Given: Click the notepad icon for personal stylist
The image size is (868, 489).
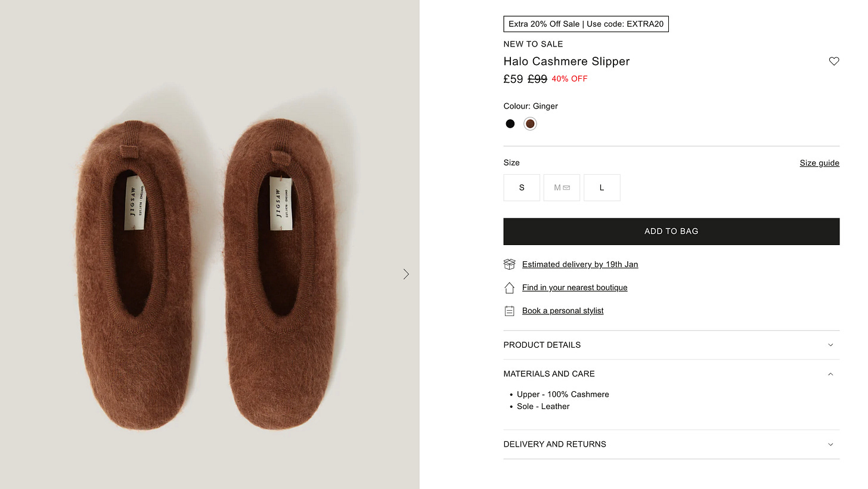Looking at the screenshot, I should [509, 311].
